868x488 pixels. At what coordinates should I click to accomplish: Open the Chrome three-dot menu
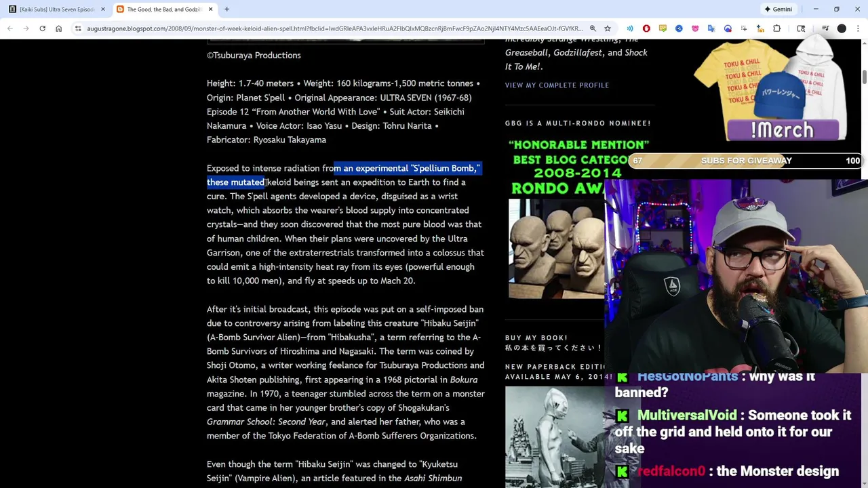point(858,28)
